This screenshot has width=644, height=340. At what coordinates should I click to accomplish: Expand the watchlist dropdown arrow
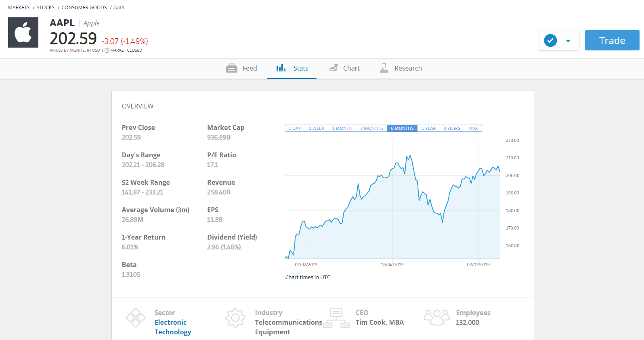pos(568,41)
